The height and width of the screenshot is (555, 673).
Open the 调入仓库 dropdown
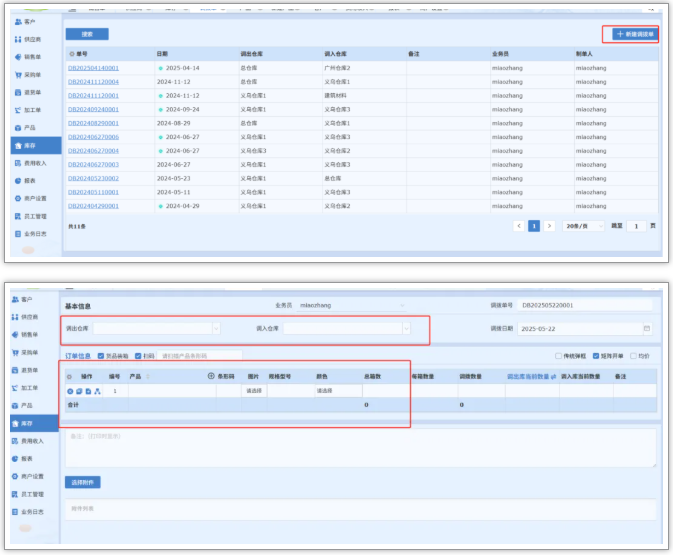coord(347,328)
